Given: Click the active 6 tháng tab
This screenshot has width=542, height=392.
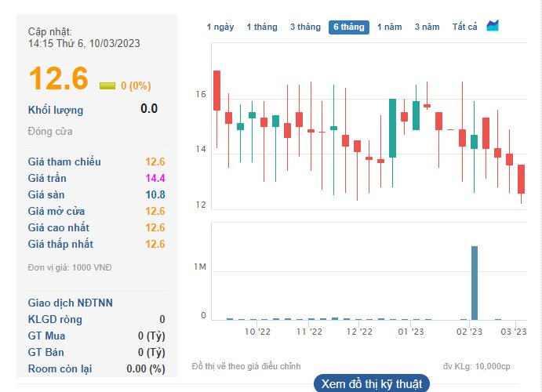Looking at the screenshot, I should tap(349, 27).
